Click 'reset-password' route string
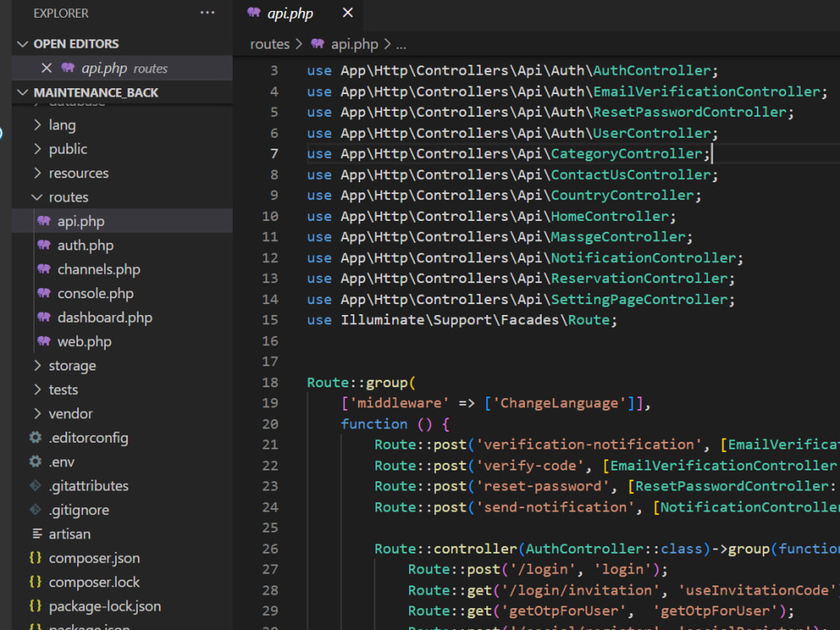The height and width of the screenshot is (630, 840). pyautogui.click(x=542, y=486)
